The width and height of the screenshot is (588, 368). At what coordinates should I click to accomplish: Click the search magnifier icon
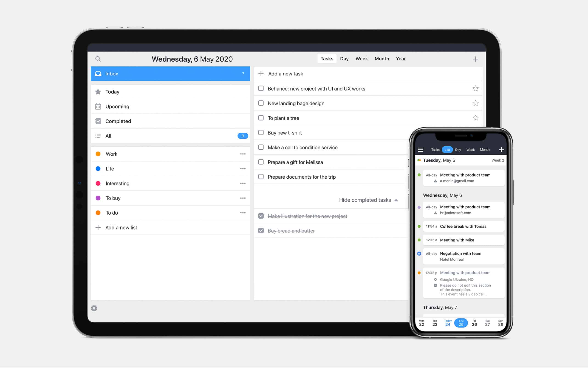[97, 59]
